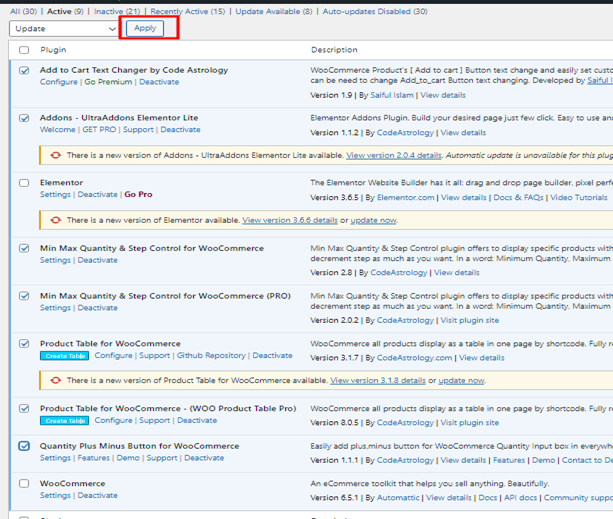Deactivate Addons - UltraAddons Elementor Lite
Viewport: 613px width, 519px height.
point(180,130)
